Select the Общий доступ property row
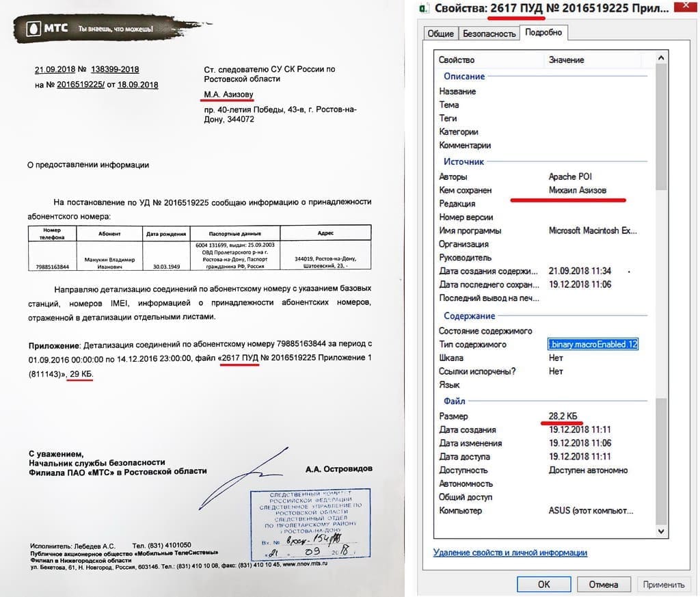The height and width of the screenshot is (597, 700). (543, 497)
